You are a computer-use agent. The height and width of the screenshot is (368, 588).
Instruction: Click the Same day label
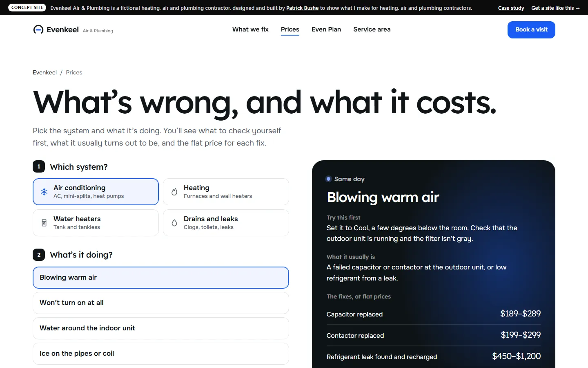tap(349, 179)
